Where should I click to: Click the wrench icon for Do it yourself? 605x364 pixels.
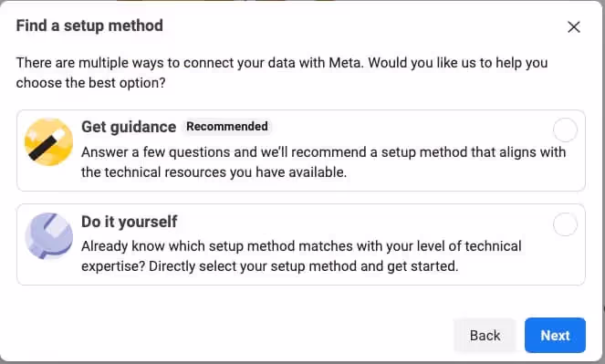click(x=48, y=235)
